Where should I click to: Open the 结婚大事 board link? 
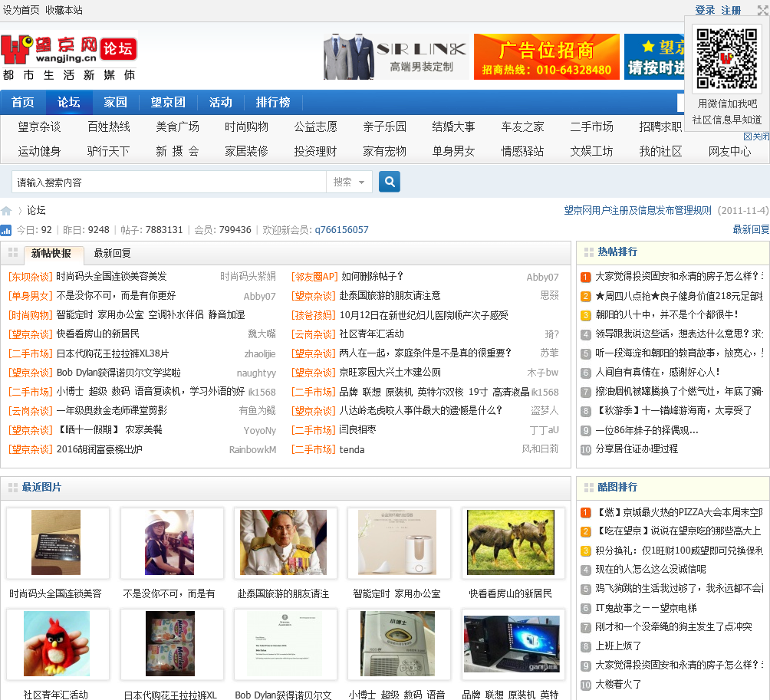[453, 127]
